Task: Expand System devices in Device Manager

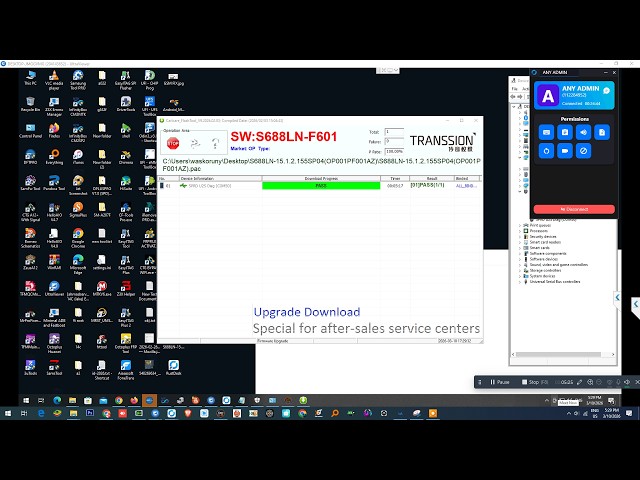Action: point(520,276)
